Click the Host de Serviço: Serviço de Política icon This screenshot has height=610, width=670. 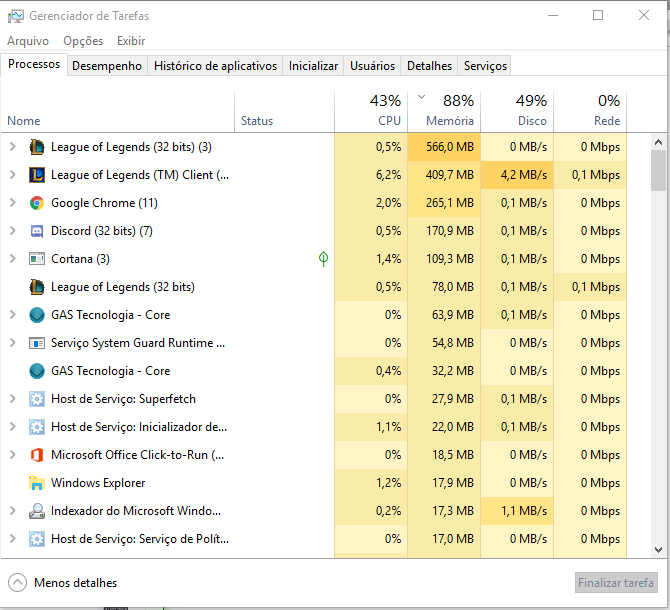coord(37,539)
